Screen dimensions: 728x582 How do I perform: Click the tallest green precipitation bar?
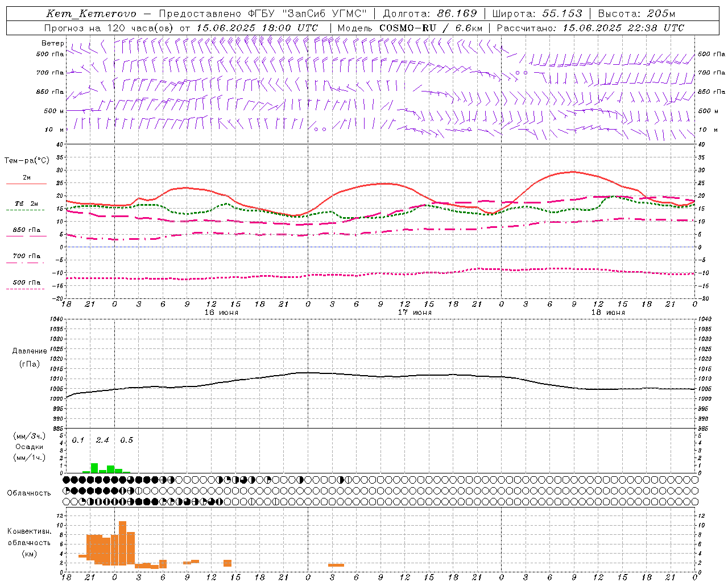tap(94, 468)
